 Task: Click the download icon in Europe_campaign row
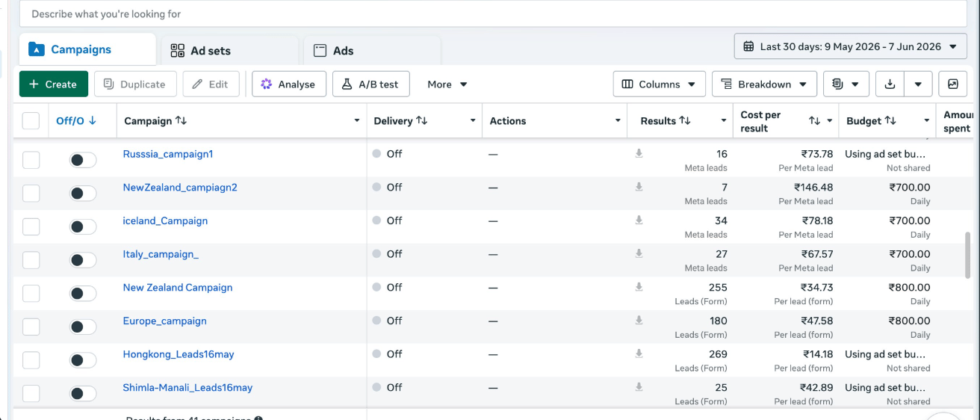pyautogui.click(x=639, y=320)
